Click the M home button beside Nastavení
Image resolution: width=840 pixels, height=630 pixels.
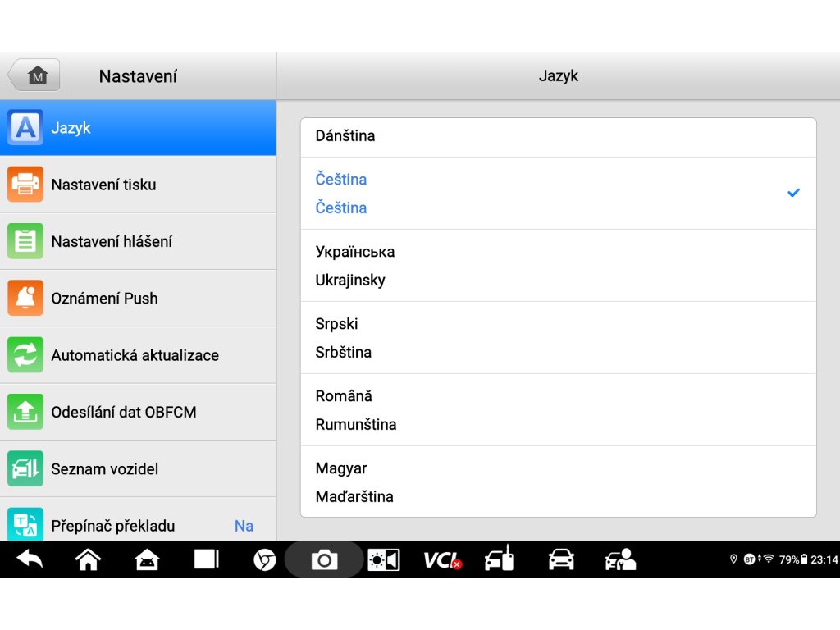(34, 75)
